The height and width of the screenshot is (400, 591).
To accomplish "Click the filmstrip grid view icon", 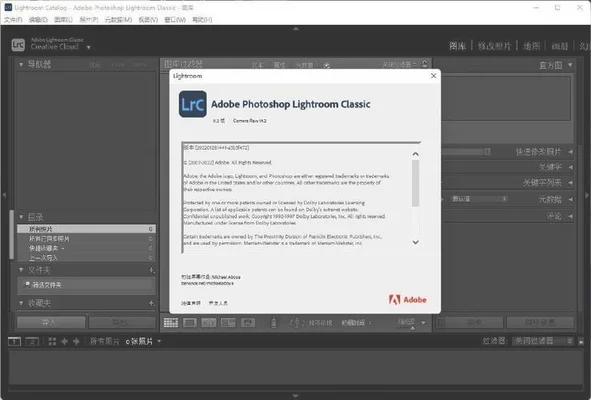I will pos(52,342).
